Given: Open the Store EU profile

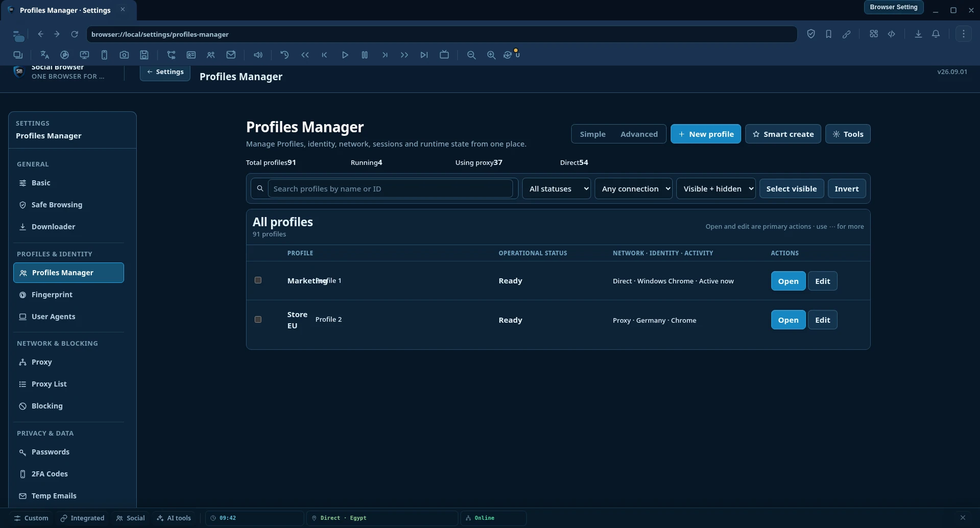Looking at the screenshot, I should [788, 320].
